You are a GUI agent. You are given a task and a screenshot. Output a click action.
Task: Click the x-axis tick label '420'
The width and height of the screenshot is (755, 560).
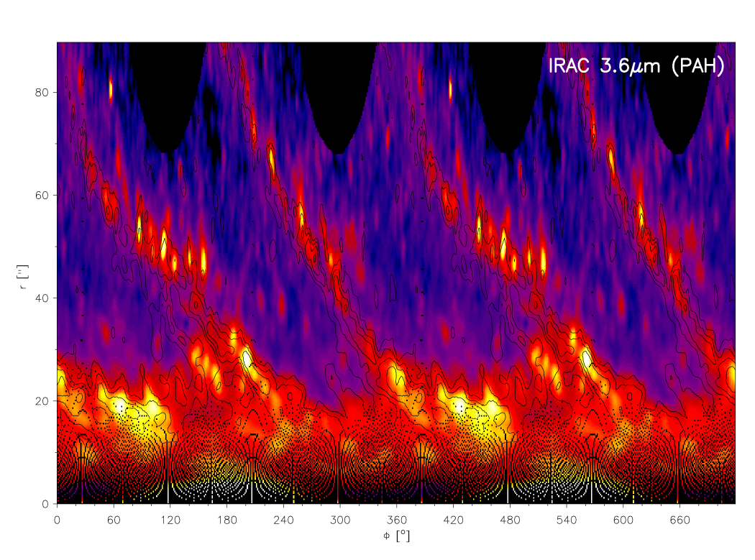[x=453, y=520]
